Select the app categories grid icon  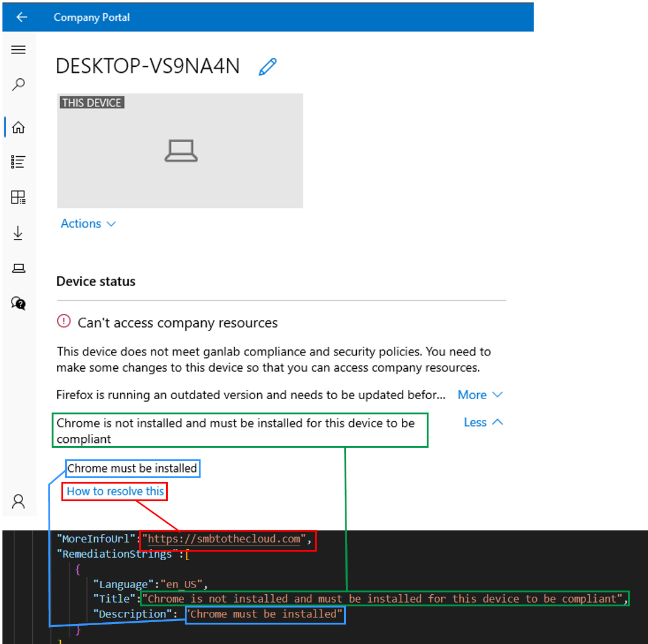[x=18, y=197]
